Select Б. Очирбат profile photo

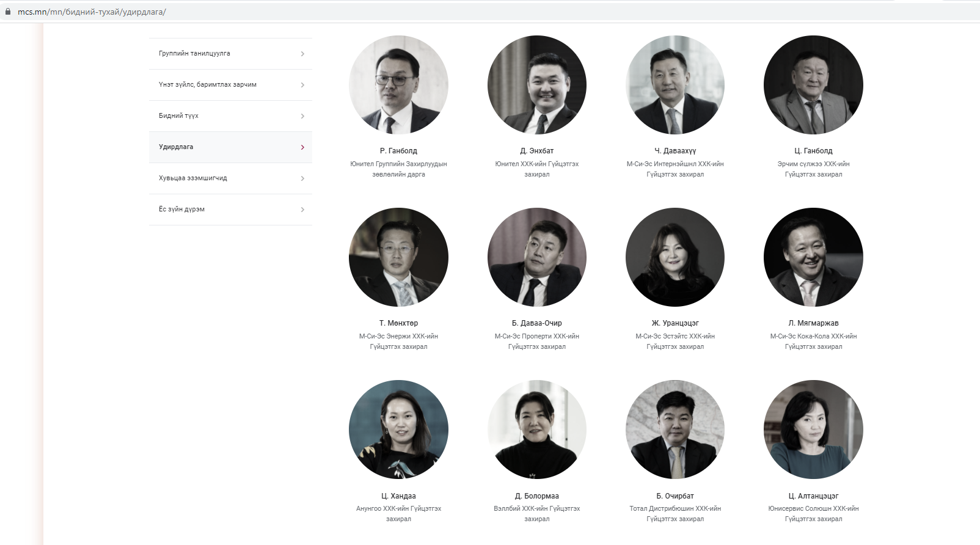coord(675,430)
